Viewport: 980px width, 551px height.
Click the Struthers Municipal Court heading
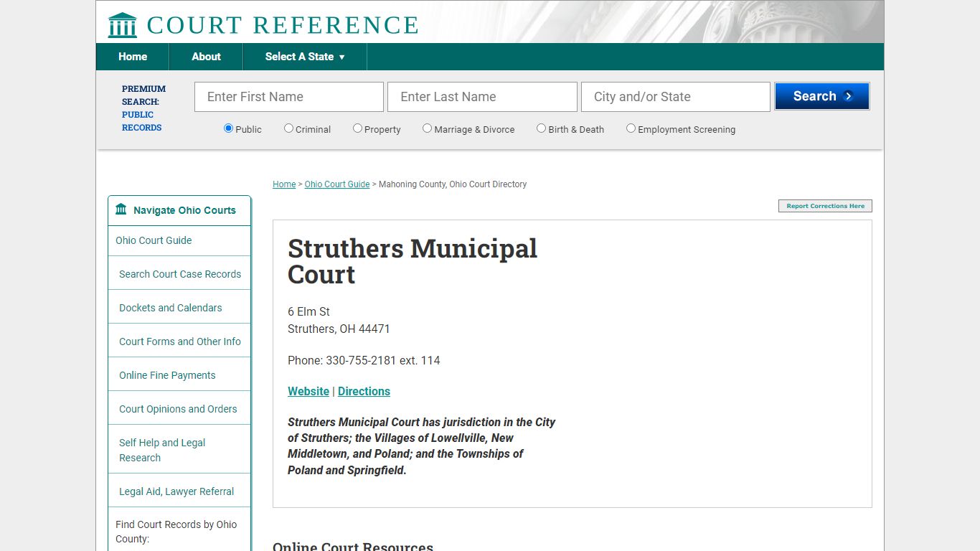coord(413,261)
